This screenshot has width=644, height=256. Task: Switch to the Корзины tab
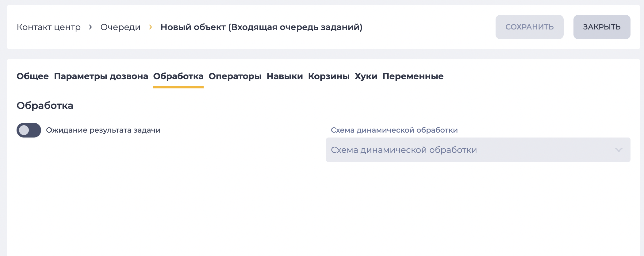click(x=329, y=76)
